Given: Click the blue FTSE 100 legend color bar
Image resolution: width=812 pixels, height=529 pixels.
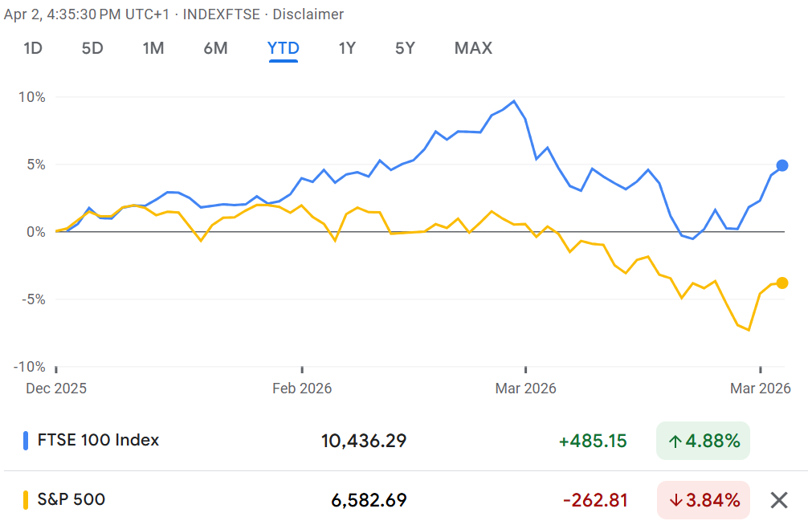Looking at the screenshot, I should [26, 441].
